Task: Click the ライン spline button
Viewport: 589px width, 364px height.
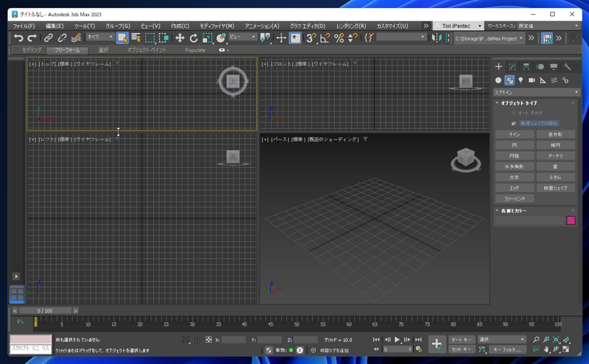Action: [515, 135]
